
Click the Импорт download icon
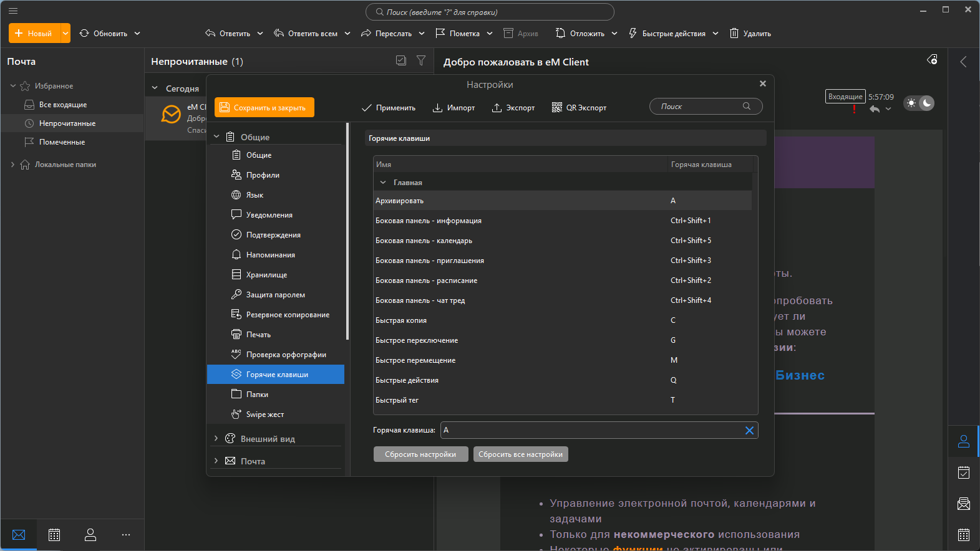[x=438, y=108]
